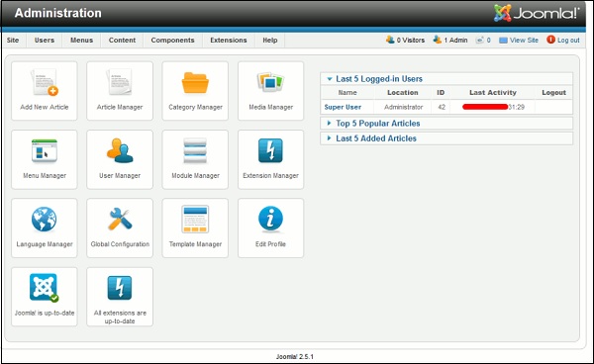Image resolution: width=594 pixels, height=364 pixels.
Task: Open the Extension Manager icon
Action: pos(270,150)
